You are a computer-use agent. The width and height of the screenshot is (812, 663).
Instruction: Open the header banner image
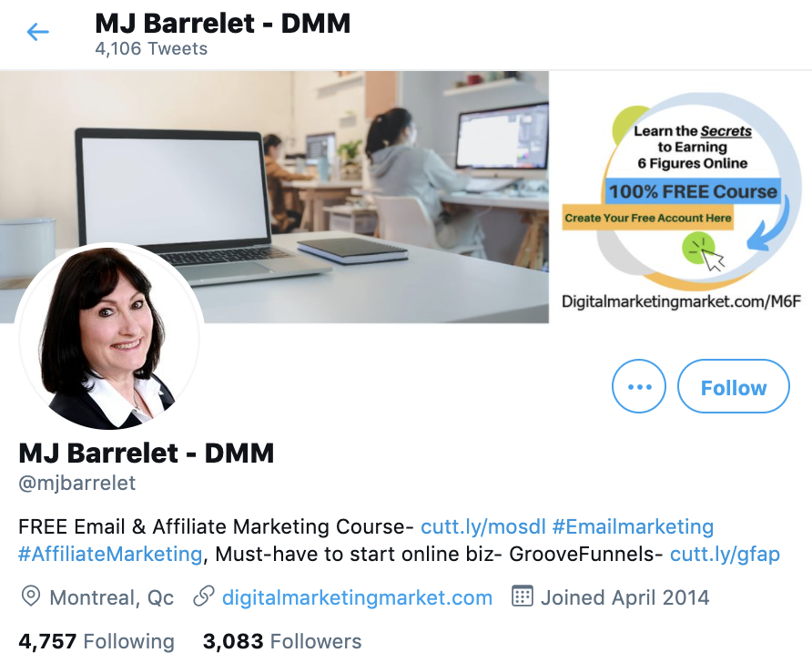[406, 197]
